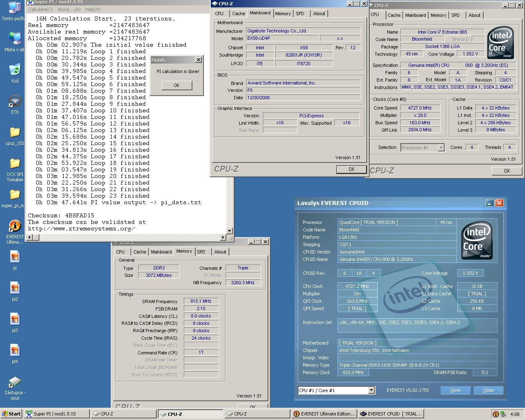Switch to CPU tab in Memory CPU-Z window

tap(121, 252)
